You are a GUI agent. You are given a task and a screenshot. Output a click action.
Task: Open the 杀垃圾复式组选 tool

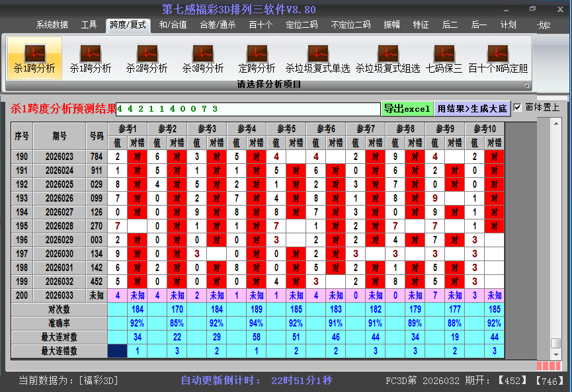(388, 58)
